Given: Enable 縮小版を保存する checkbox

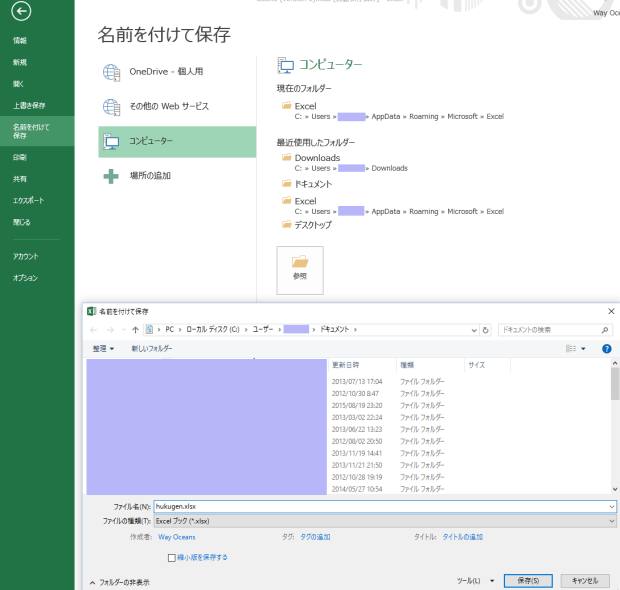Looking at the screenshot, I should (172, 557).
